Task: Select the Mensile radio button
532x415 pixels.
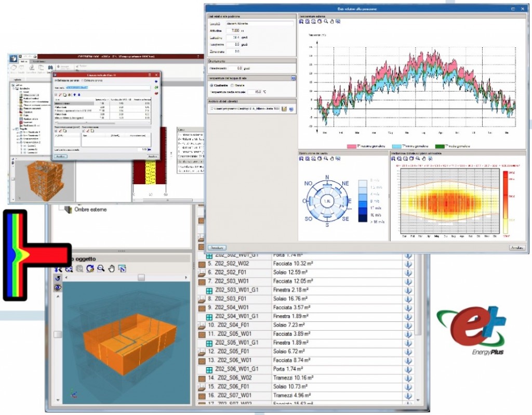Action: pyautogui.click(x=232, y=85)
